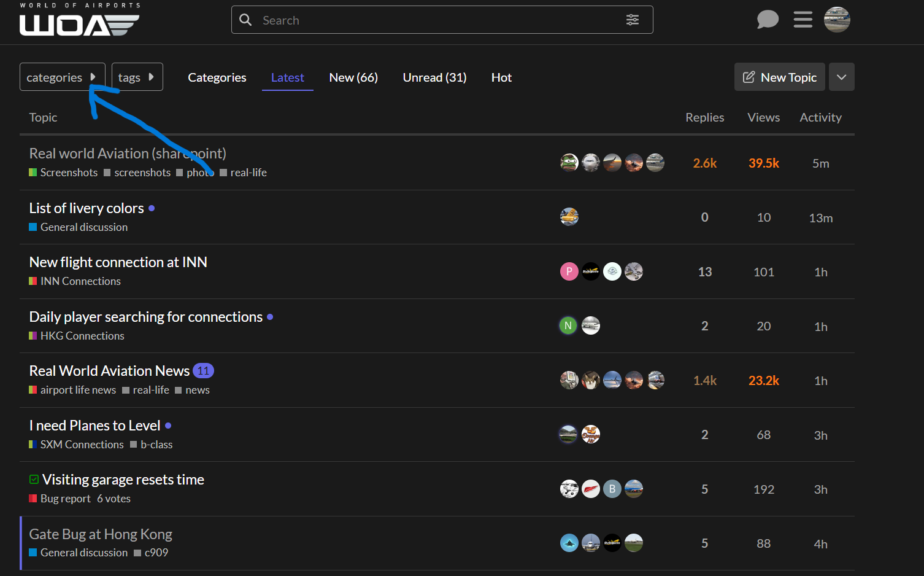Click the solved checkmark on Visiting garage topic
This screenshot has width=924, height=576.
[x=34, y=480]
